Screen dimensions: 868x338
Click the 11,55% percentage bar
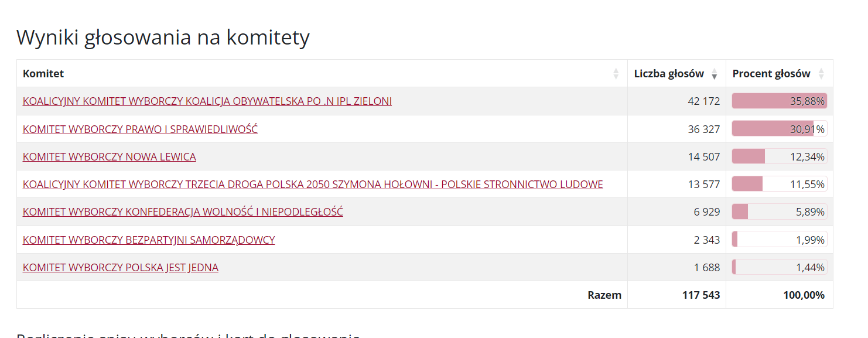(779, 185)
